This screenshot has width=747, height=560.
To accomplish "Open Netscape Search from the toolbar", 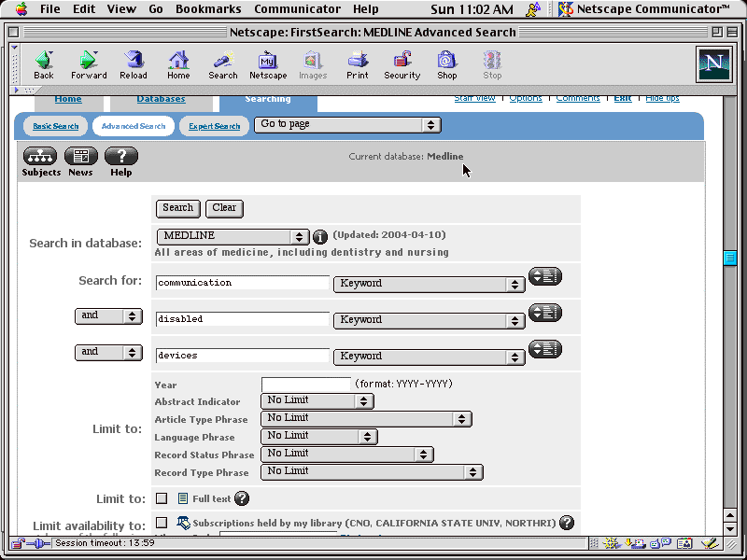I will click(223, 64).
